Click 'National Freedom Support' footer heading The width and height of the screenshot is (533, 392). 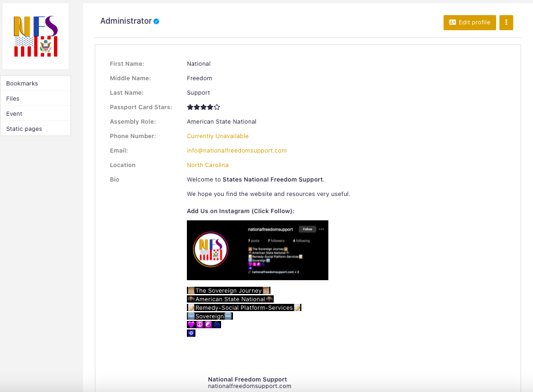pyautogui.click(x=247, y=379)
